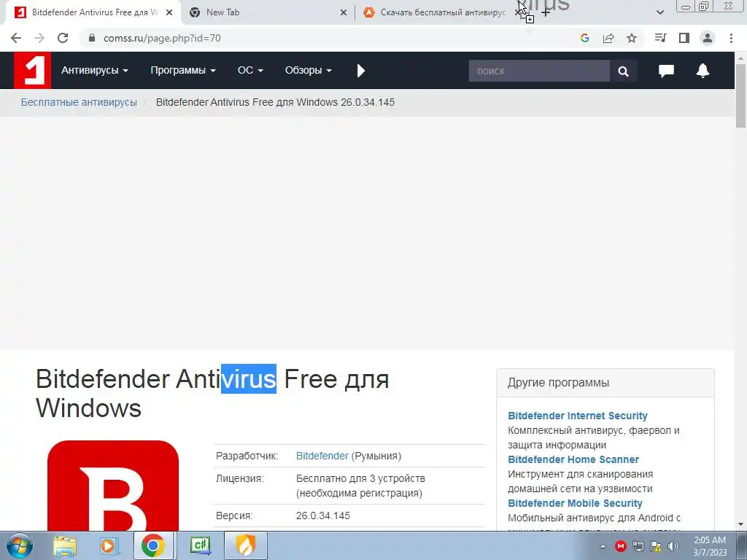Close the Bitdefender Antivirus Free tab
Screen dimensions: 747x560
[x=169, y=13]
